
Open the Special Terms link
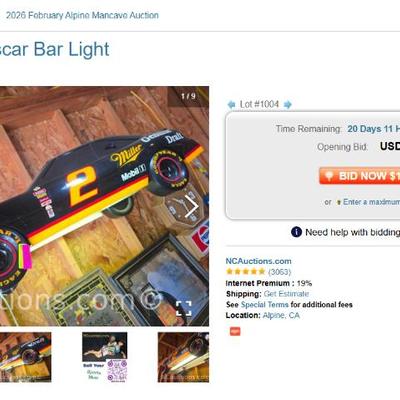pyautogui.click(x=265, y=305)
